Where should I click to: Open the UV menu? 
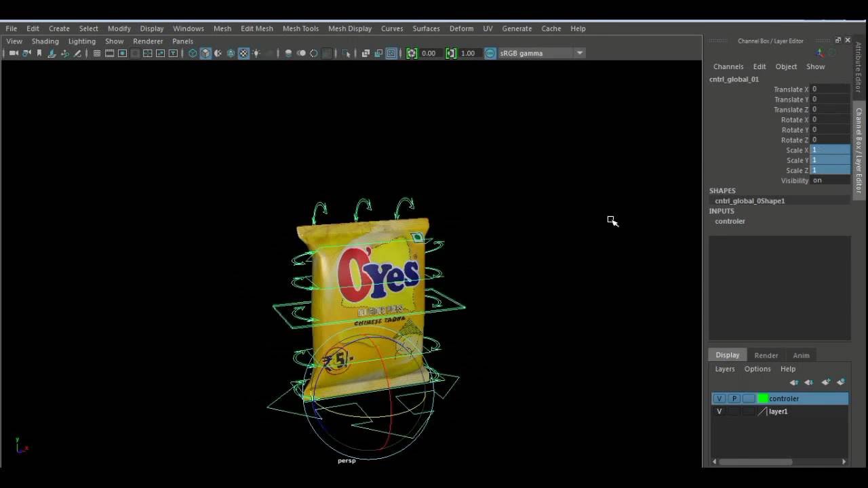coord(488,28)
